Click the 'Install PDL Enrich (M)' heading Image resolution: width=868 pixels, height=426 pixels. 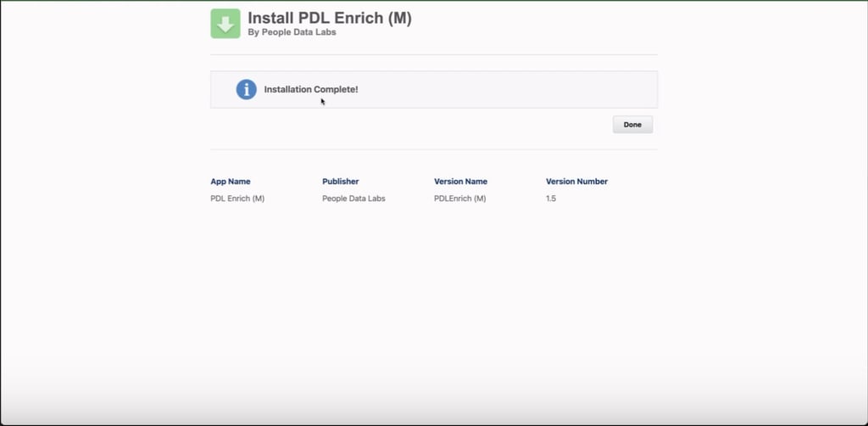click(x=330, y=18)
